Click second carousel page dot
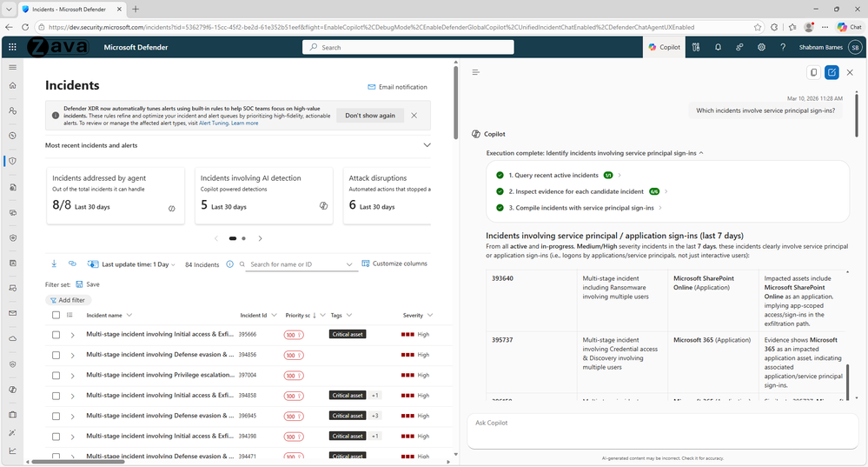 click(x=243, y=238)
